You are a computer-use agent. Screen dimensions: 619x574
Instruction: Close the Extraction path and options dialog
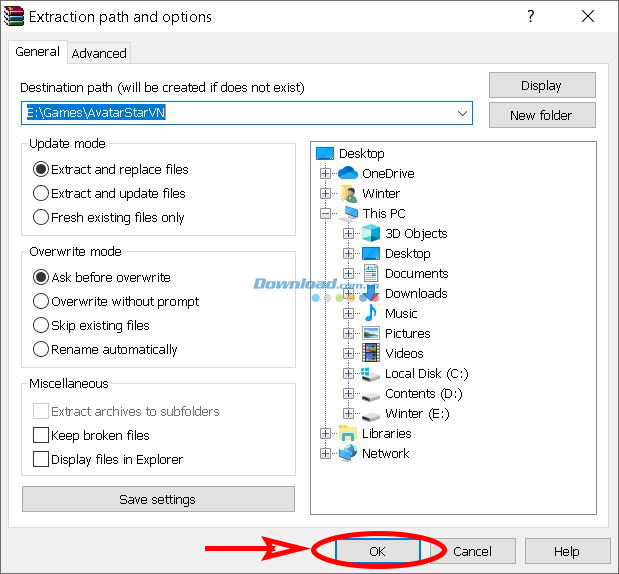588,17
